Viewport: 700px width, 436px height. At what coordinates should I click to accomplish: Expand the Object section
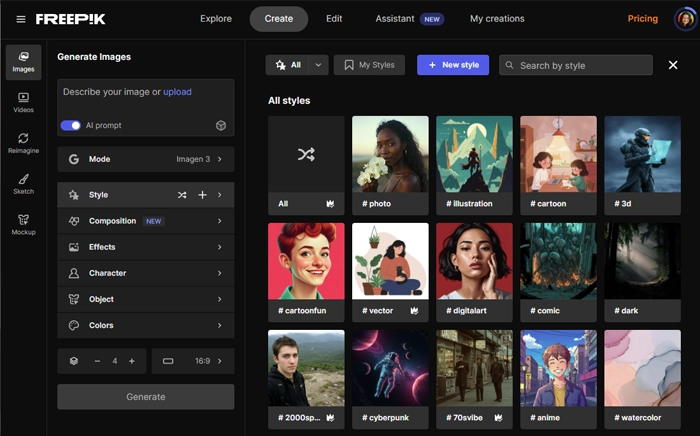point(146,299)
